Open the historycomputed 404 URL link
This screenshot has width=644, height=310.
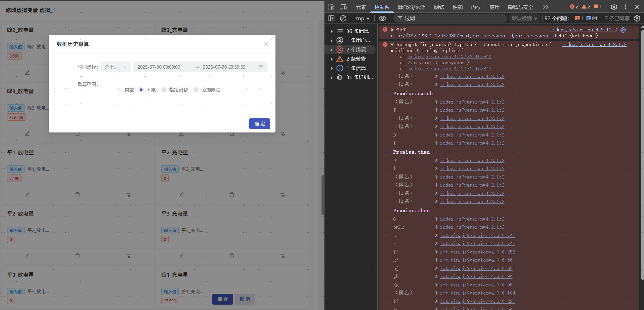click(472, 36)
